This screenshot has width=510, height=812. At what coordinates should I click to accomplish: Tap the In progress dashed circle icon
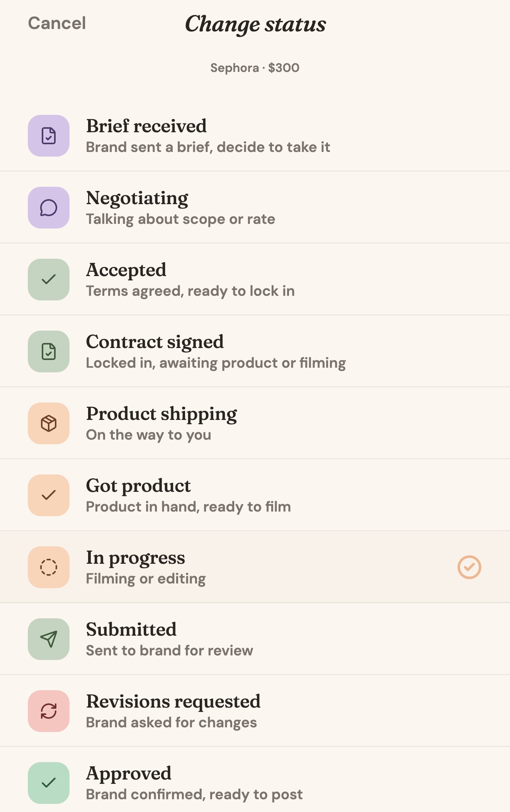49,567
